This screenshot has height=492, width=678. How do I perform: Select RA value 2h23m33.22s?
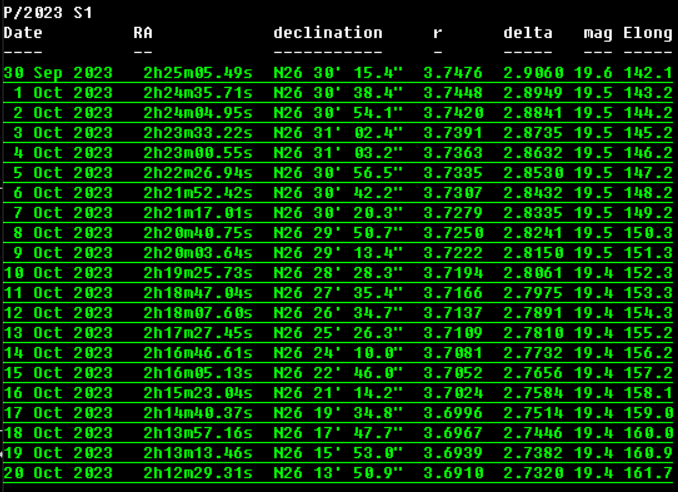pyautogui.click(x=193, y=132)
